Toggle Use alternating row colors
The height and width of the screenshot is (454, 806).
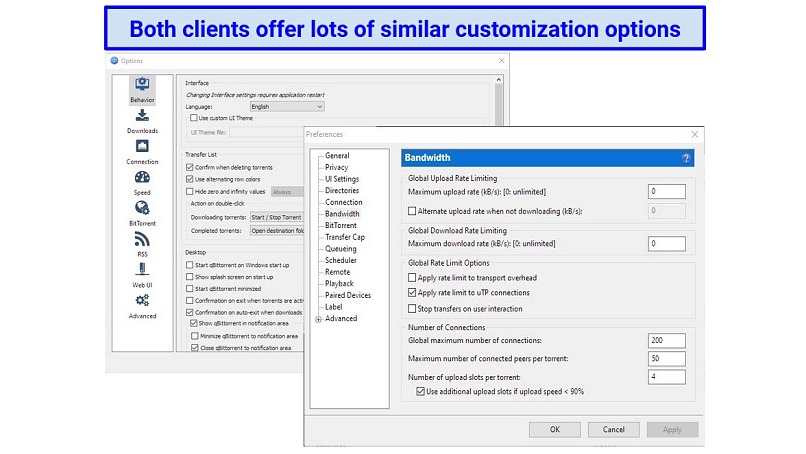190,179
